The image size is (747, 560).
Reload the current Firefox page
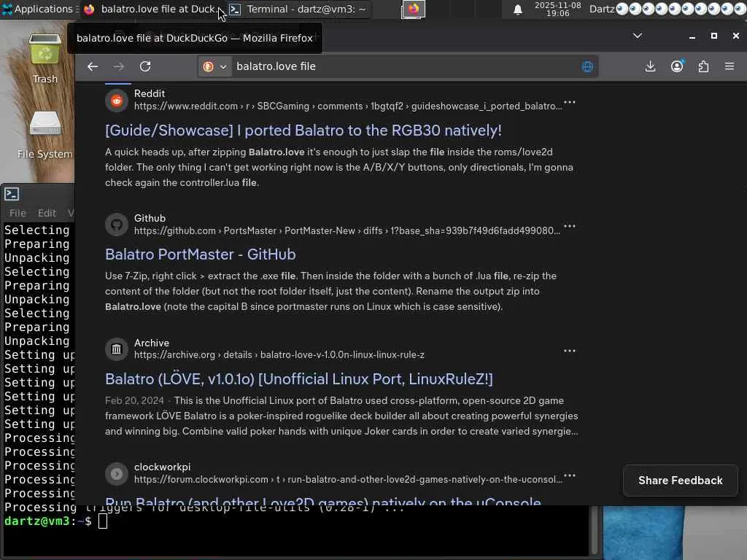click(x=145, y=66)
